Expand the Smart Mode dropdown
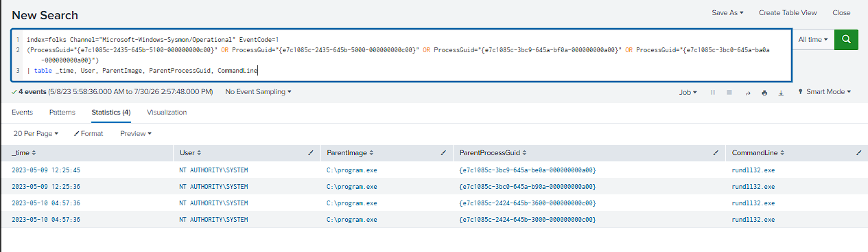 coord(824,92)
